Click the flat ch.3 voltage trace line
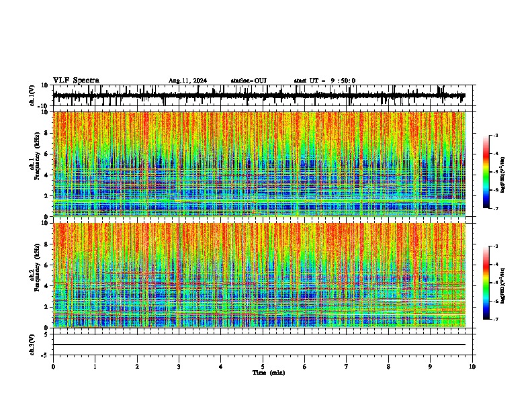This screenshot has height=411, width=532. click(259, 345)
